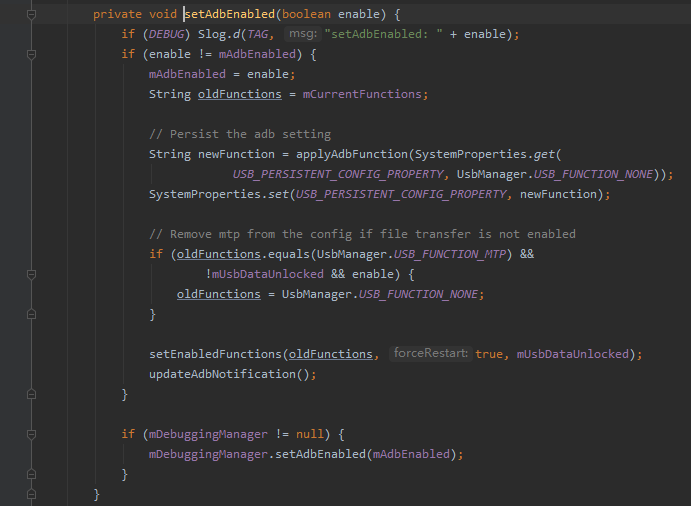Viewport: 691px width, 506px height.
Task: Click 'mAdbEnabled' in 'enable != mAdbEnabled'
Action: pyautogui.click(x=257, y=54)
